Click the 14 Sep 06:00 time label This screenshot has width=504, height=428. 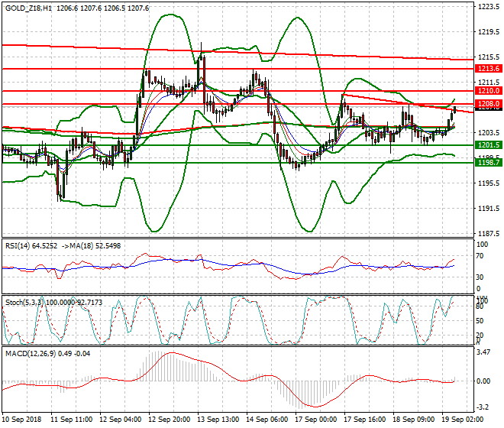[x=267, y=420]
